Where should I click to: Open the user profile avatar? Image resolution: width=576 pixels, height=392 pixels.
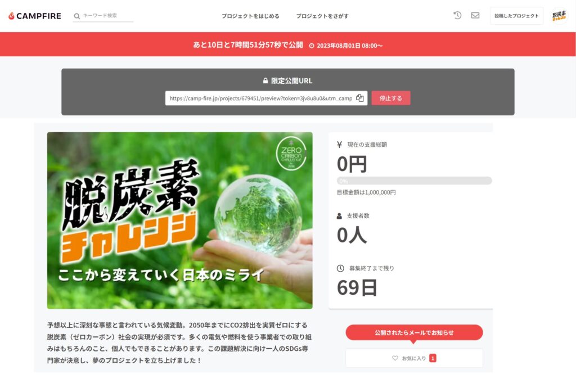(x=559, y=16)
